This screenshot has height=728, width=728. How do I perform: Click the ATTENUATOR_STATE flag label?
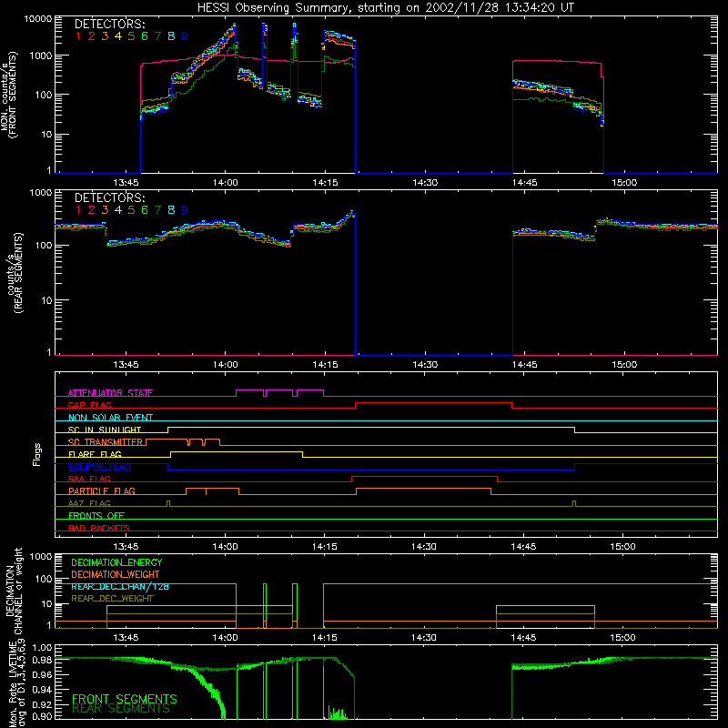(x=110, y=393)
